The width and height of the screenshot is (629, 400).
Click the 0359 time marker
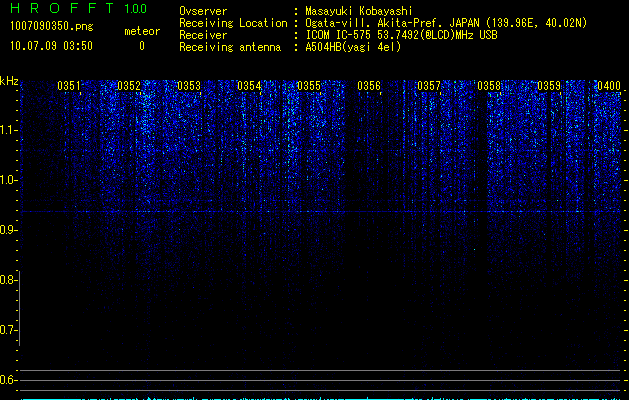[549, 86]
